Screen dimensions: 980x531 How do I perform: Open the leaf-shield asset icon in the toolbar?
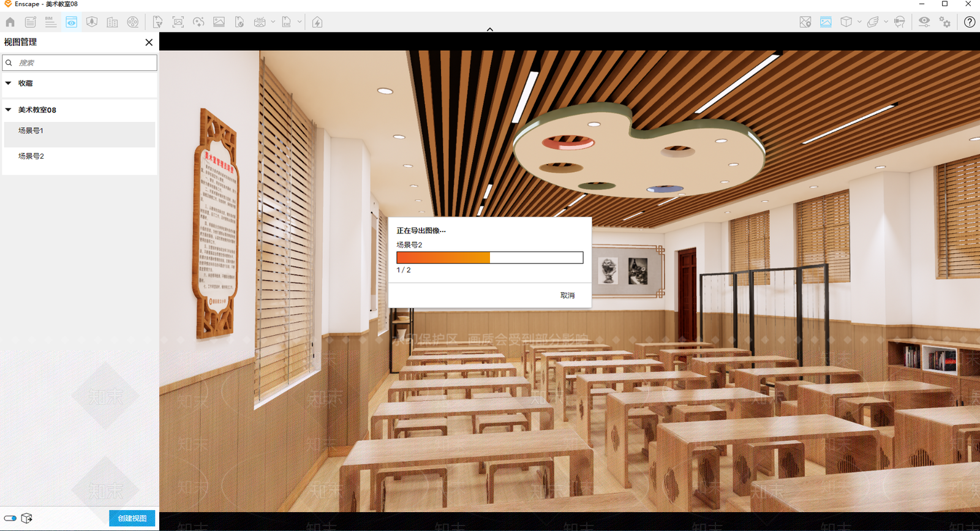tap(92, 22)
